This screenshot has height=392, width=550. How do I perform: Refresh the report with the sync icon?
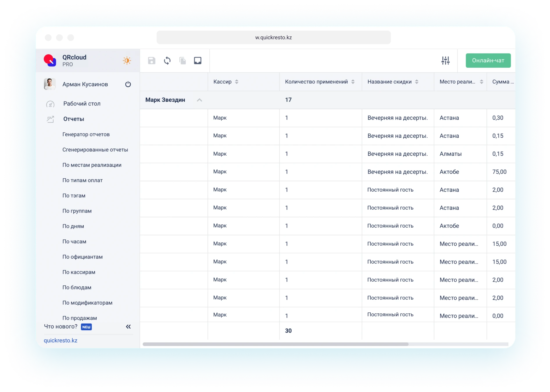pyautogui.click(x=167, y=61)
